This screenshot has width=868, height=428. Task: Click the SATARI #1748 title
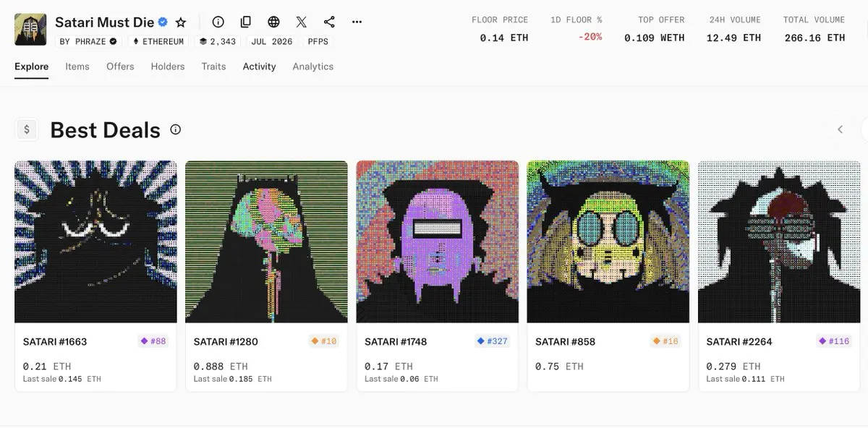(396, 341)
